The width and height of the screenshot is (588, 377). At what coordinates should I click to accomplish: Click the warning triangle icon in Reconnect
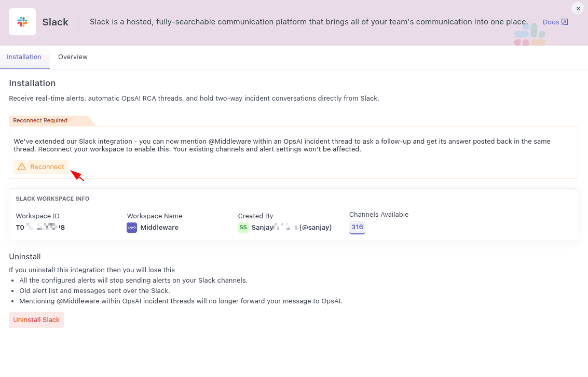(x=22, y=167)
